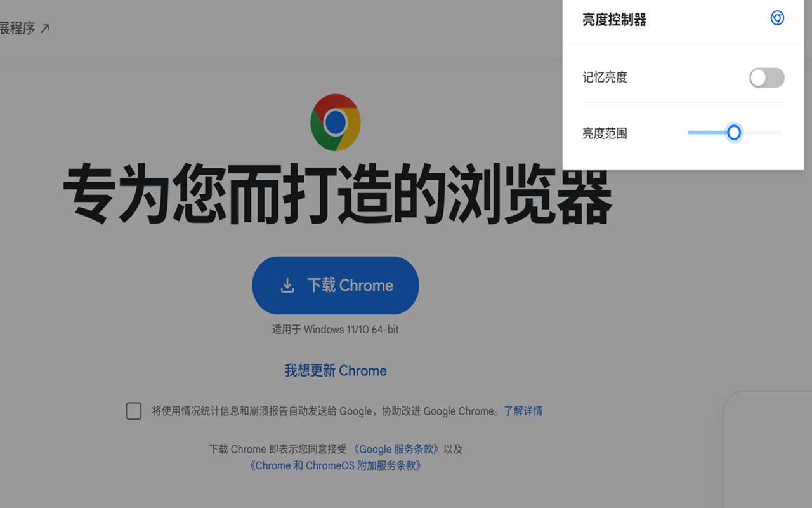Screen dimensions: 812x508
Task: Click the 亮度范围 label text
Action: pos(605,133)
